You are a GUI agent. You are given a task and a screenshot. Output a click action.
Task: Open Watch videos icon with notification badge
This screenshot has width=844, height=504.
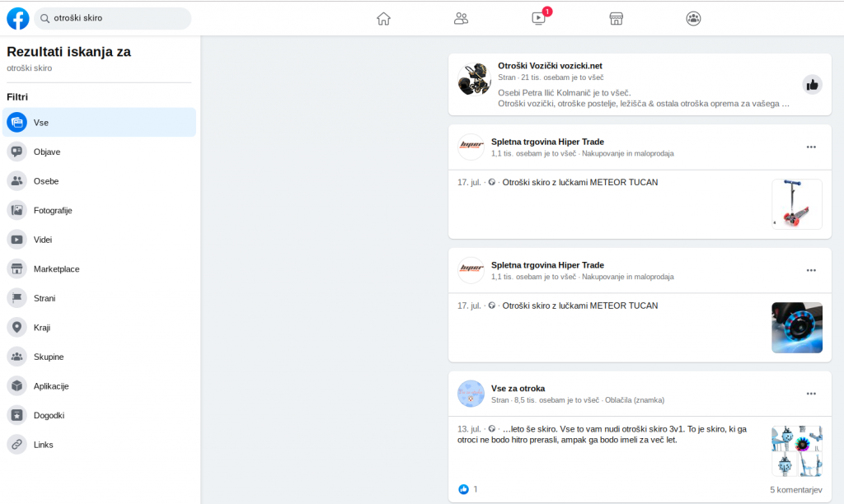[x=539, y=18]
